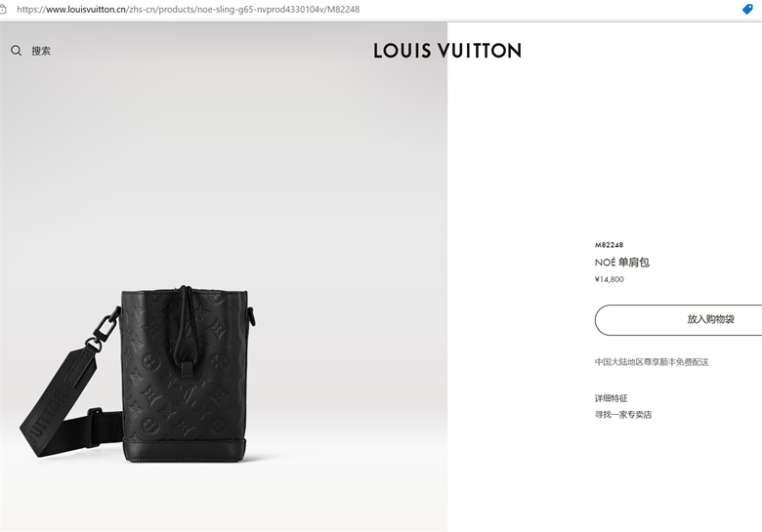Image resolution: width=762 pixels, height=532 pixels.
Task: Click the drawstring pull tab on the bag
Action: pos(187,369)
